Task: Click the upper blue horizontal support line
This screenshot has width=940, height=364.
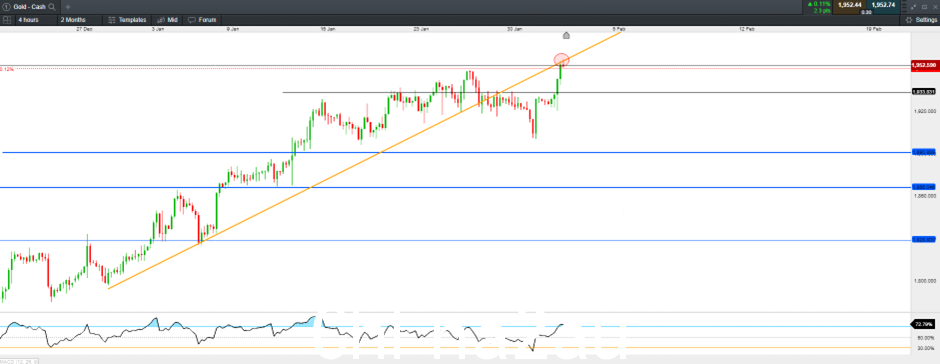Action: (456, 152)
